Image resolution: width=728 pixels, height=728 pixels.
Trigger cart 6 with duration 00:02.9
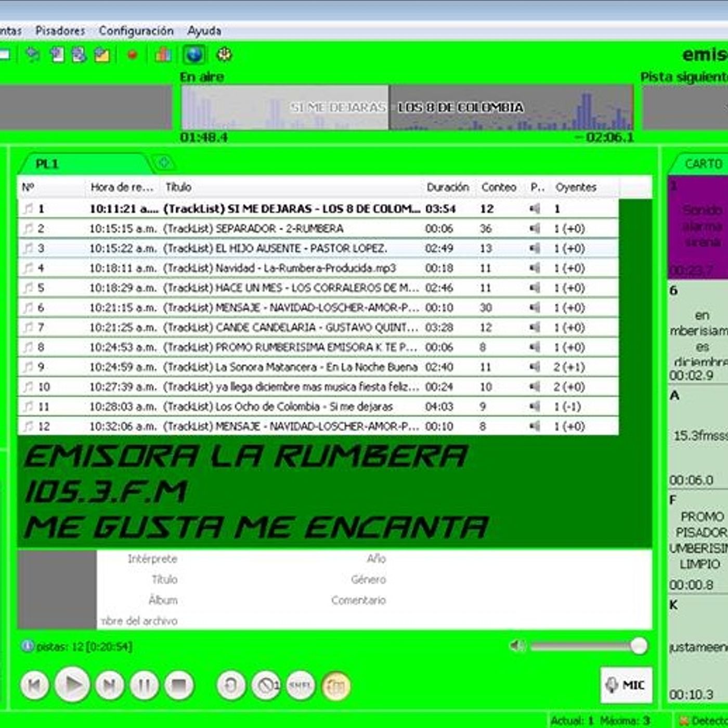(x=698, y=333)
